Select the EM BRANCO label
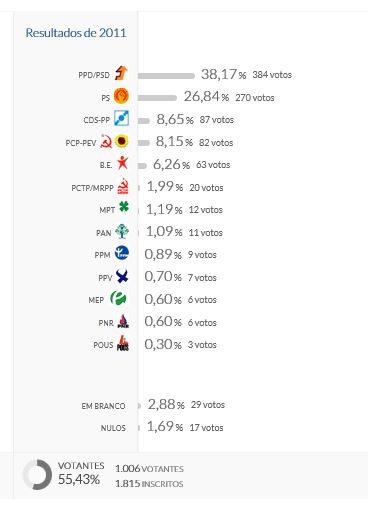Image resolution: width=368 pixels, height=523 pixels. [x=103, y=406]
